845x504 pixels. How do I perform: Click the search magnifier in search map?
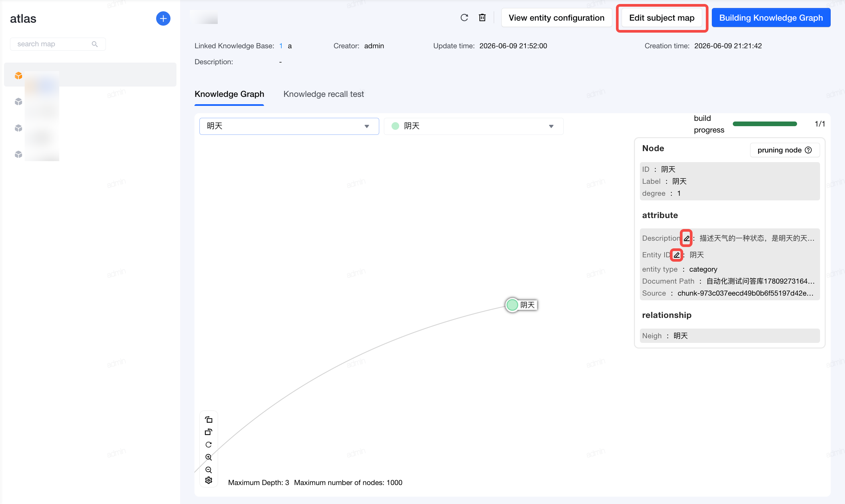click(x=95, y=44)
